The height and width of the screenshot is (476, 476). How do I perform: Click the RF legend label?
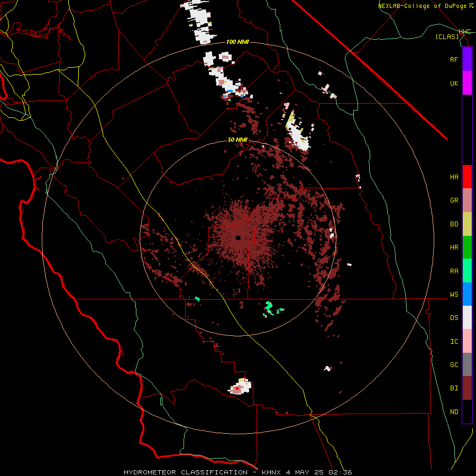454,60
